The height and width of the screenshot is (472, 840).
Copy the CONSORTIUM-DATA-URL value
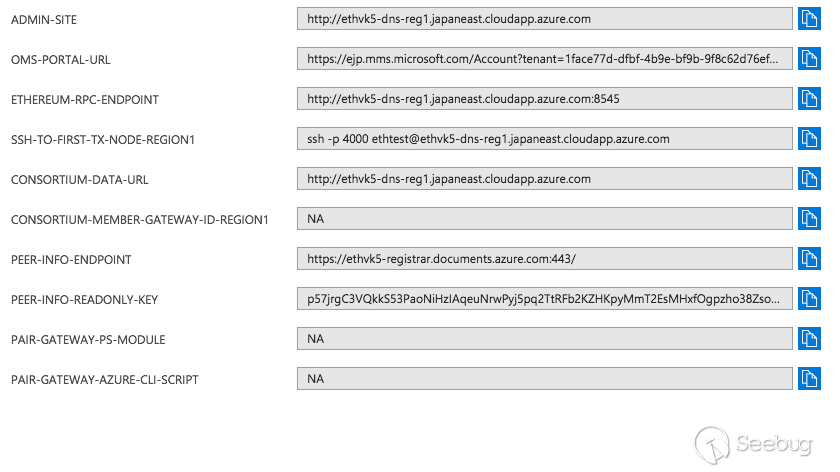[x=808, y=179]
